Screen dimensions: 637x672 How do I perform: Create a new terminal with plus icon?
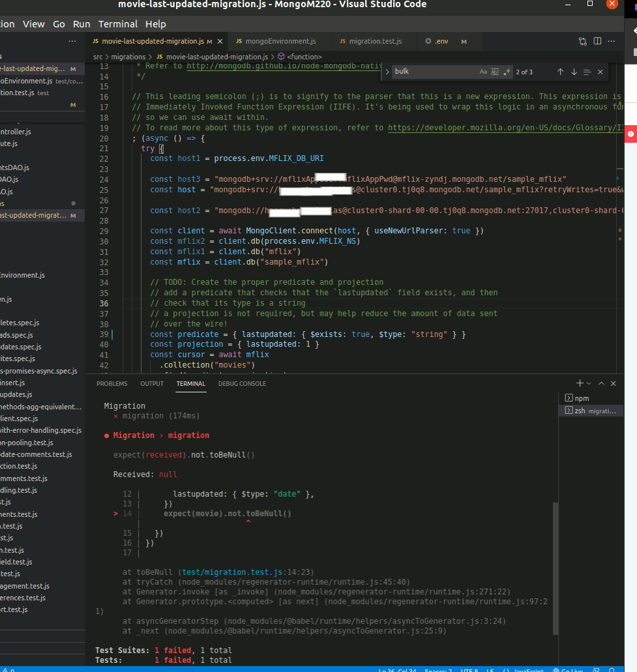(x=579, y=383)
